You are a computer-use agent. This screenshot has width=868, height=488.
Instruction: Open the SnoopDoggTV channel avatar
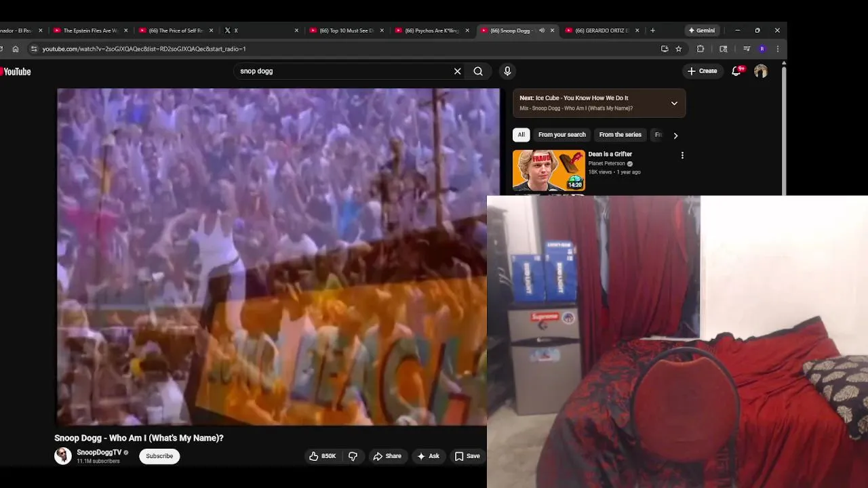click(63, 456)
